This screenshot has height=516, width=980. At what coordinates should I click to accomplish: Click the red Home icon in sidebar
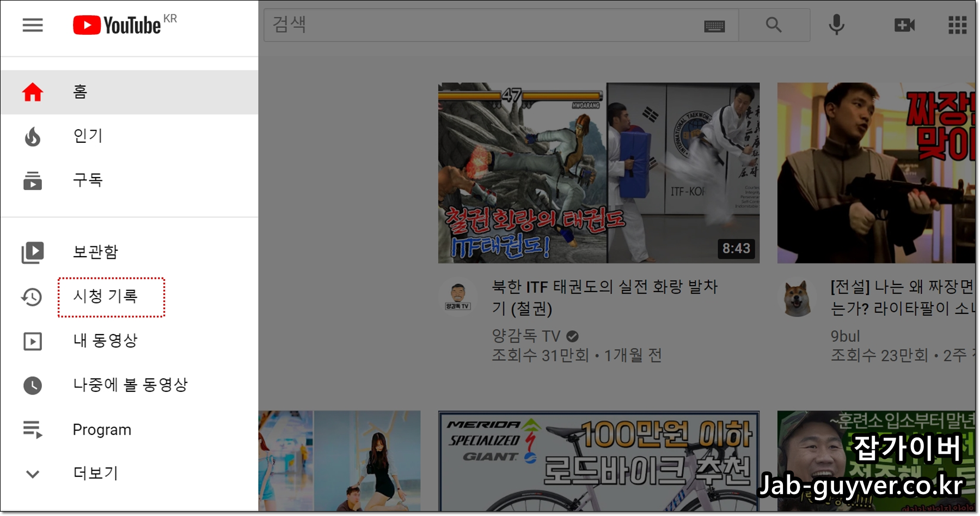click(33, 92)
